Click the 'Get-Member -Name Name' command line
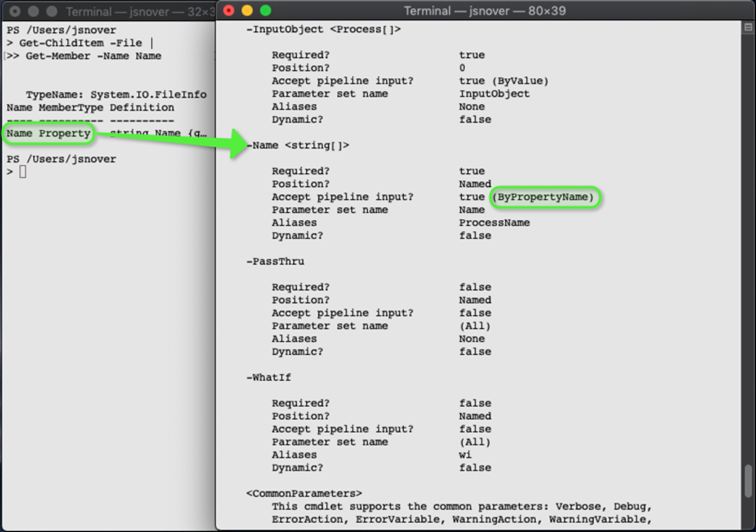The height and width of the screenshot is (532, 756). click(x=94, y=56)
